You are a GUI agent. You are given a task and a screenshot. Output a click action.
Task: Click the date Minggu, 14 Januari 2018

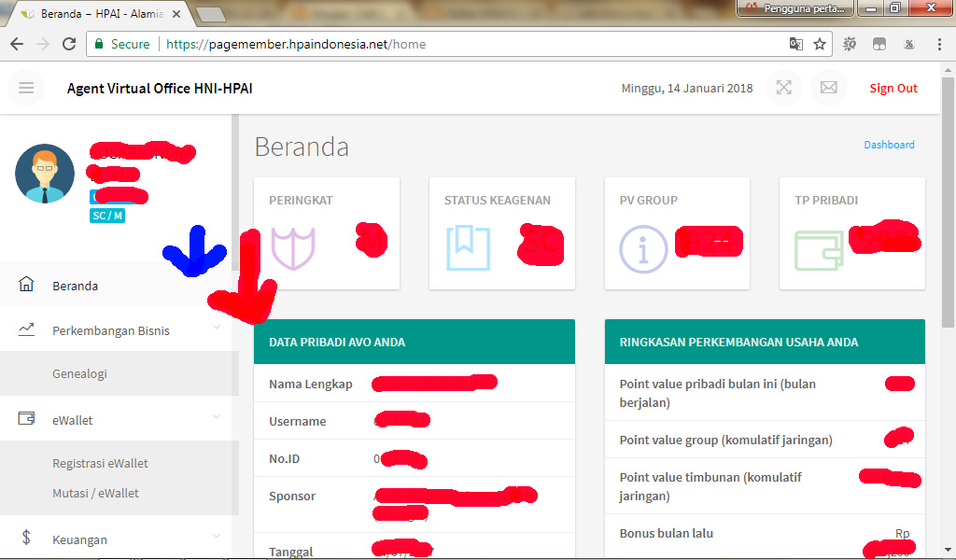pyautogui.click(x=687, y=89)
